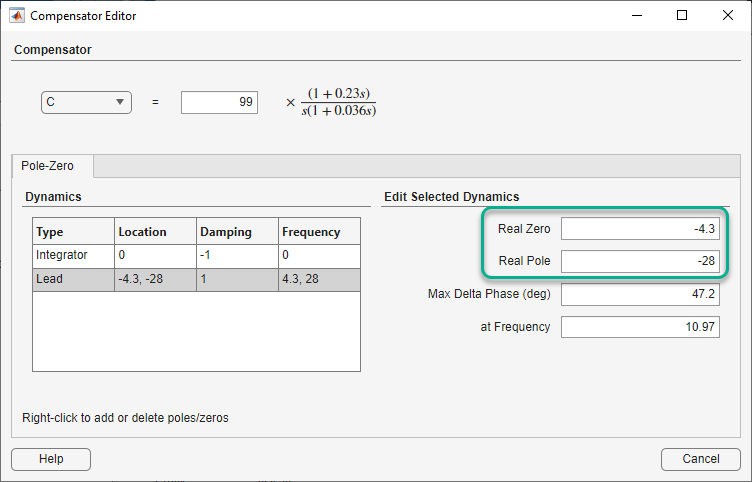Edit the Real Pole value field

[x=640, y=261]
